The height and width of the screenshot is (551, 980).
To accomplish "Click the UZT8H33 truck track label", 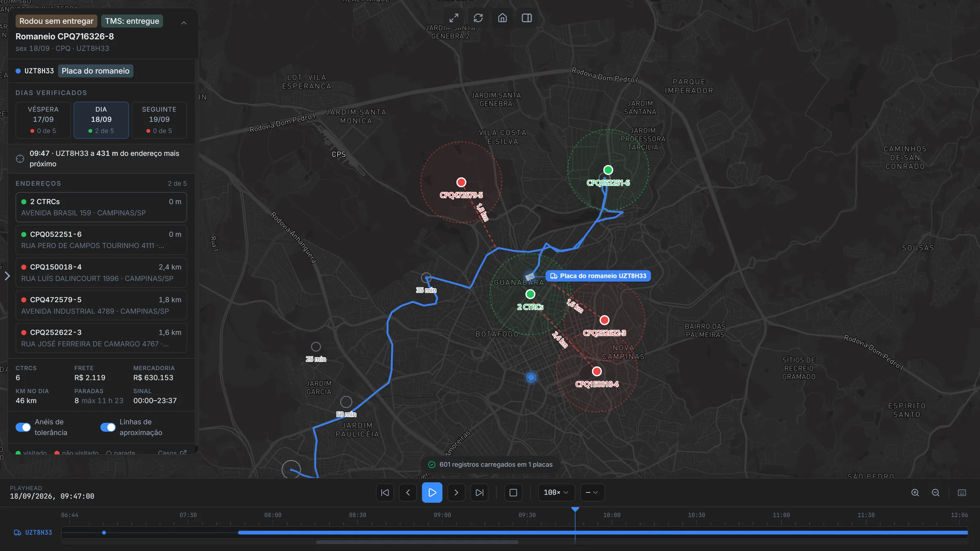I will pos(33,533).
